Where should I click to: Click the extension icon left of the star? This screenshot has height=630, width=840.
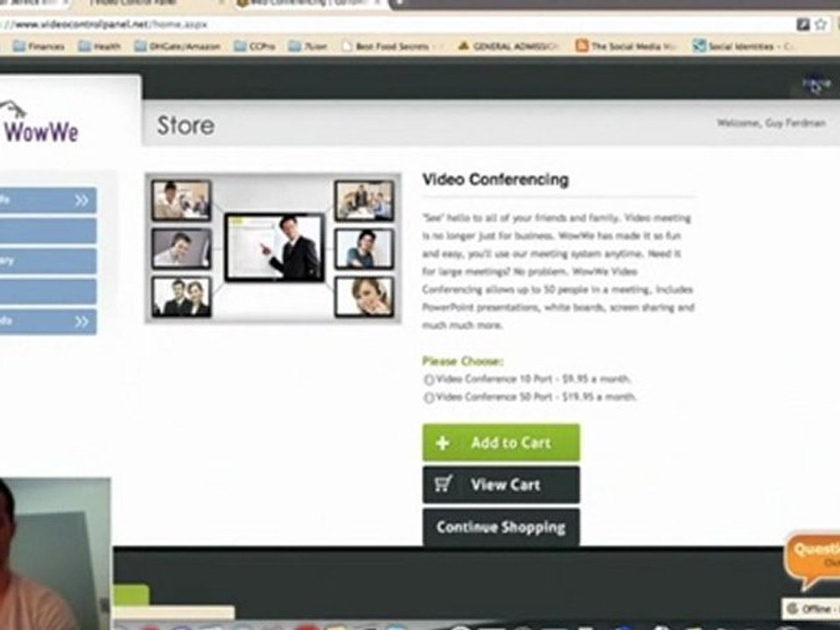pos(802,24)
